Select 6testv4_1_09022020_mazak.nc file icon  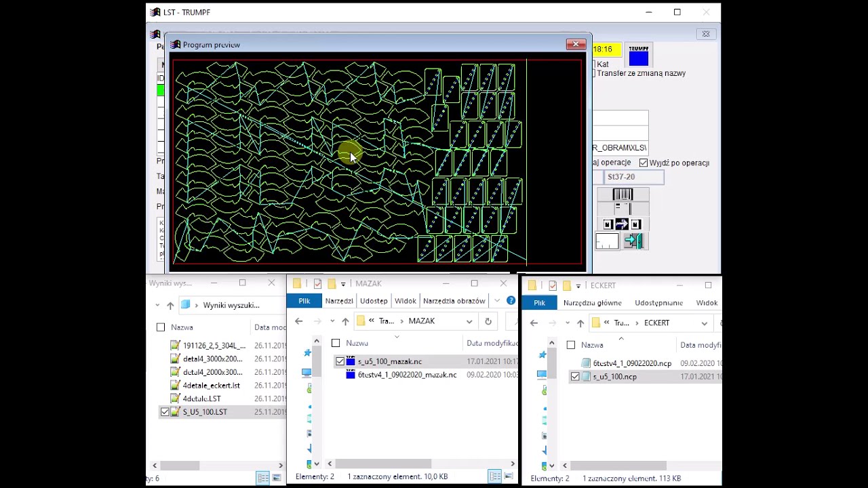point(351,375)
